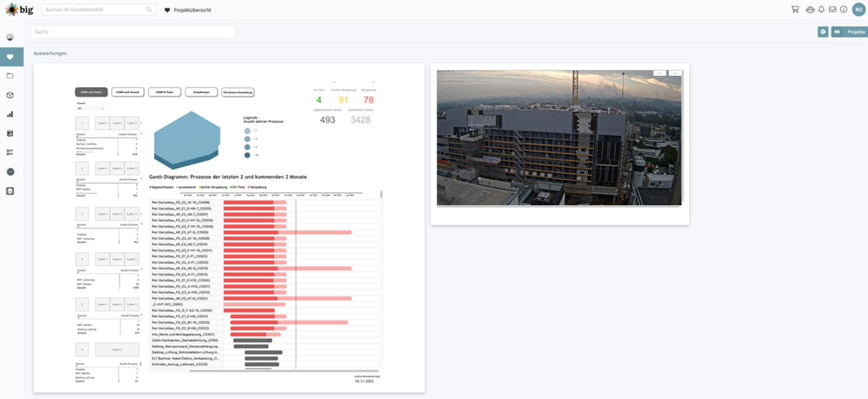Open the robot assistant icon
Screen dimensions: 868x399
pyautogui.click(x=809, y=10)
